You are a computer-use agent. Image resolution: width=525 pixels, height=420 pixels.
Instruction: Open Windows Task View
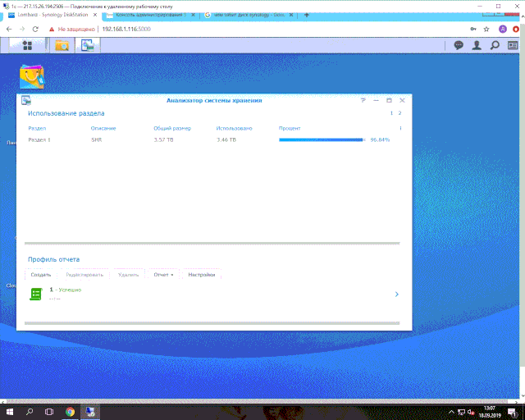49,412
